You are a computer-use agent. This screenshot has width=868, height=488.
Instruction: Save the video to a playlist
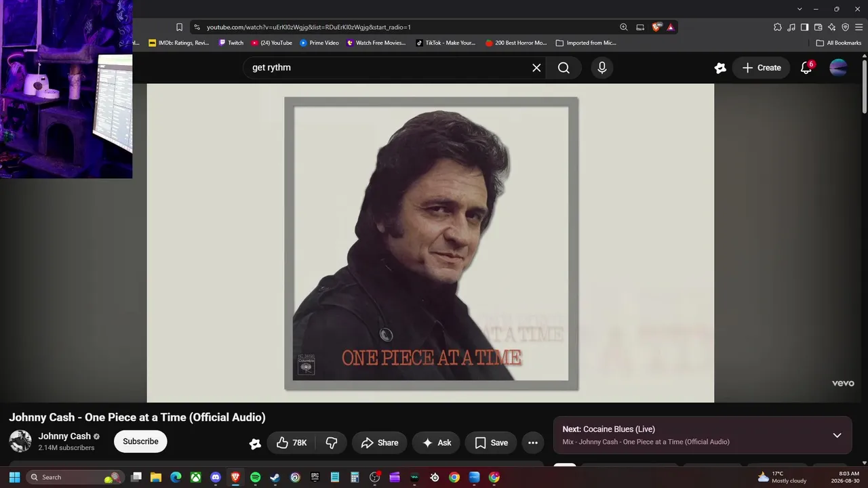coord(491,443)
